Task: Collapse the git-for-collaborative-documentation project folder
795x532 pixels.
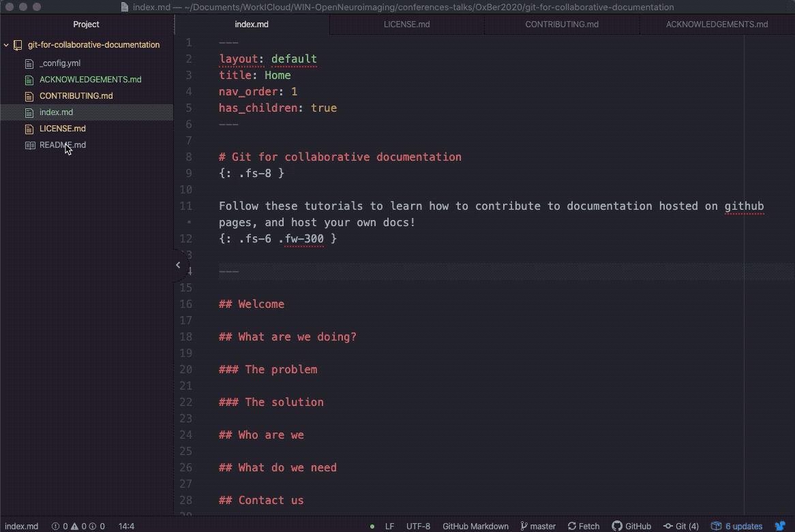Action: click(5, 44)
